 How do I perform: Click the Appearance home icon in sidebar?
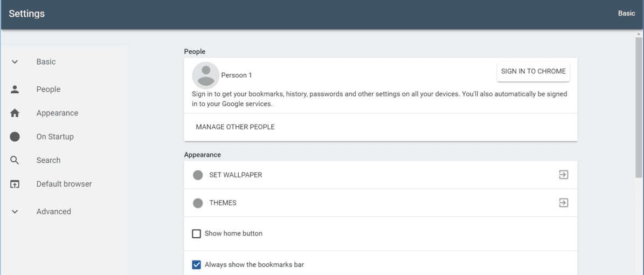pos(15,113)
